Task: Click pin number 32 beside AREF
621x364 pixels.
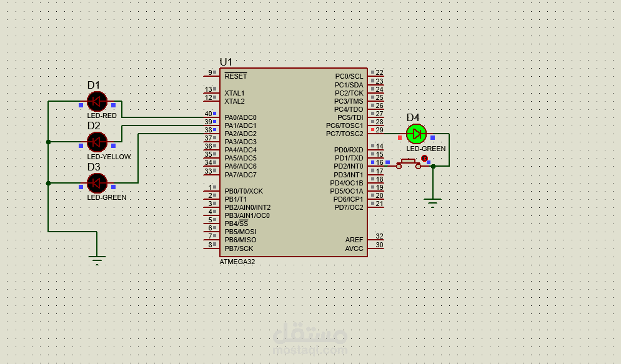Action: [379, 236]
